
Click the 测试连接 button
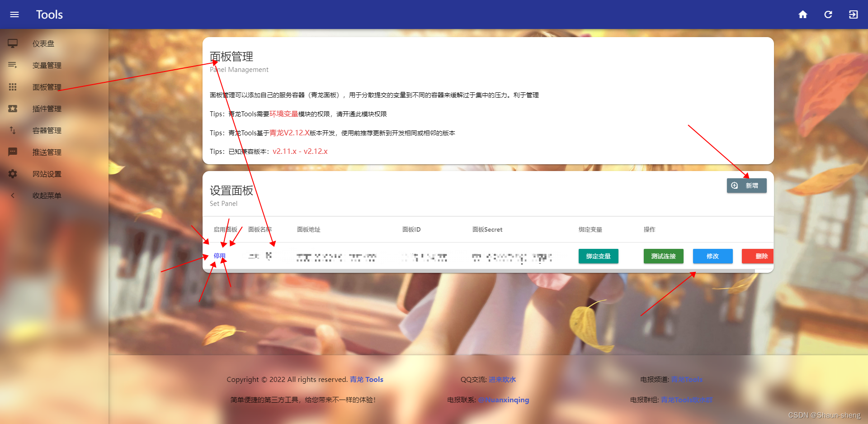tap(663, 256)
